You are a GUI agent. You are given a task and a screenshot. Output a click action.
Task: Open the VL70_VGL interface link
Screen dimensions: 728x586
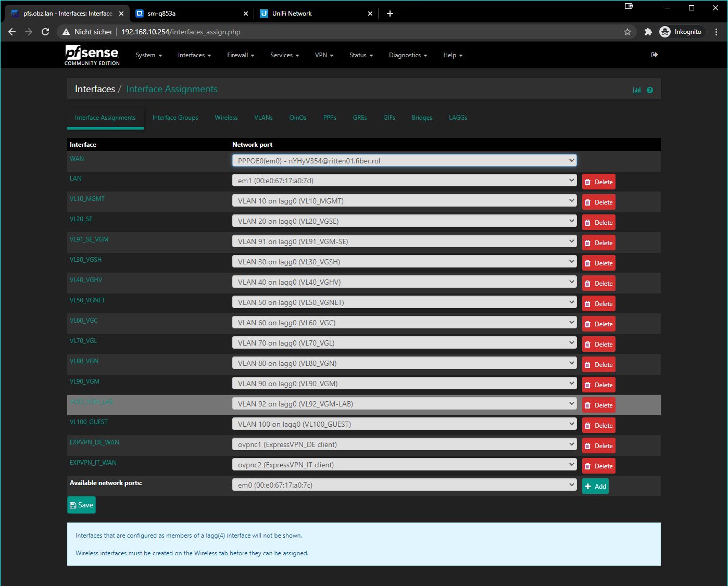83,341
